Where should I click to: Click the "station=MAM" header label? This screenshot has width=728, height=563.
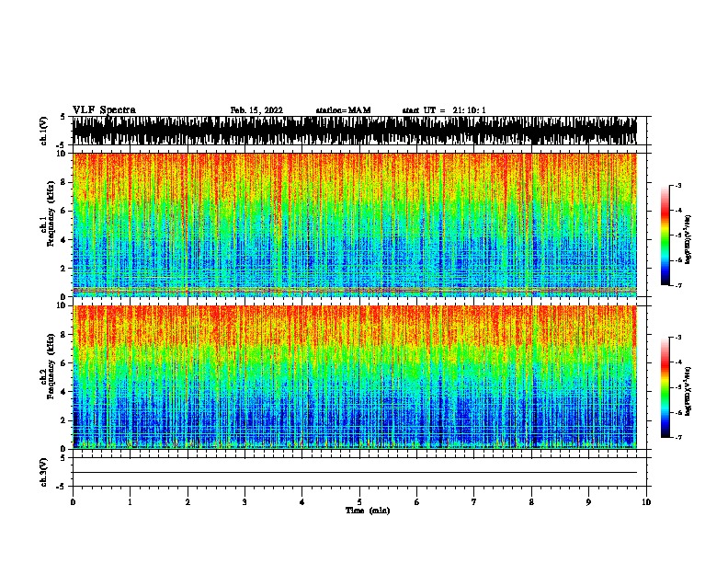point(343,110)
